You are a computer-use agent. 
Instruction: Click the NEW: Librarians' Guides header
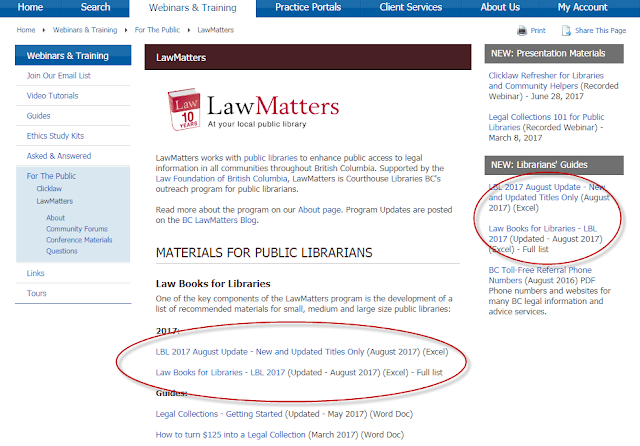(554, 165)
